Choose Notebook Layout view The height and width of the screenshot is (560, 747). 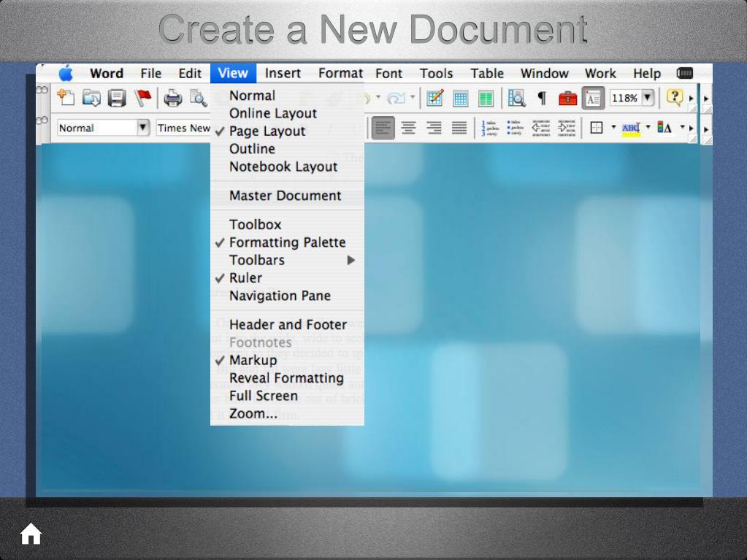click(x=287, y=166)
